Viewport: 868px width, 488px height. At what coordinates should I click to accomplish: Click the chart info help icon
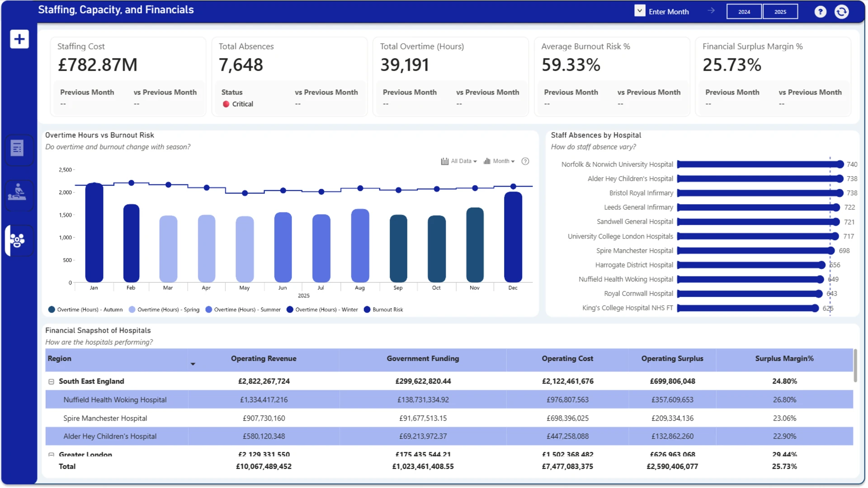click(x=525, y=161)
